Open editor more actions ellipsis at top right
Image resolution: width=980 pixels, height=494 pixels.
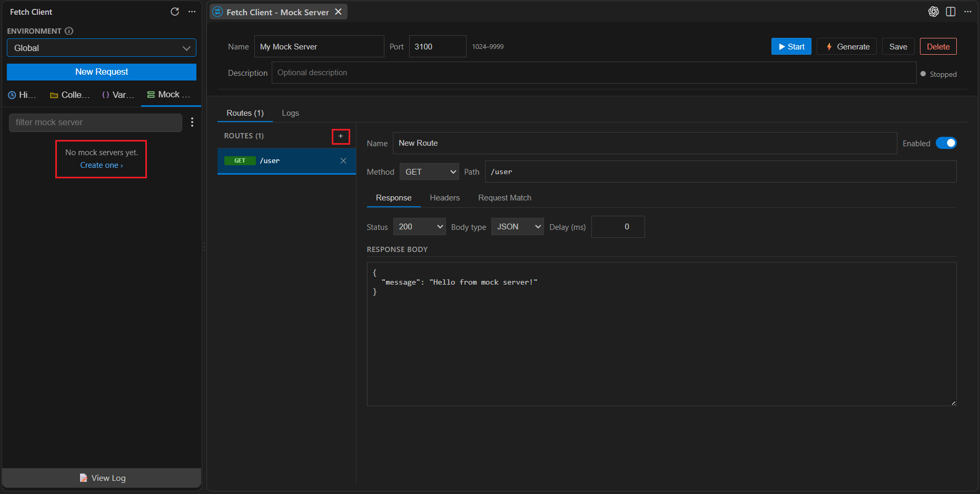[968, 12]
